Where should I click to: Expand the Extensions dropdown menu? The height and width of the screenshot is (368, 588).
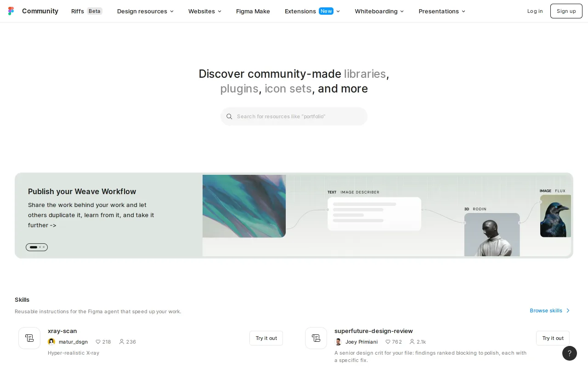tap(312, 11)
